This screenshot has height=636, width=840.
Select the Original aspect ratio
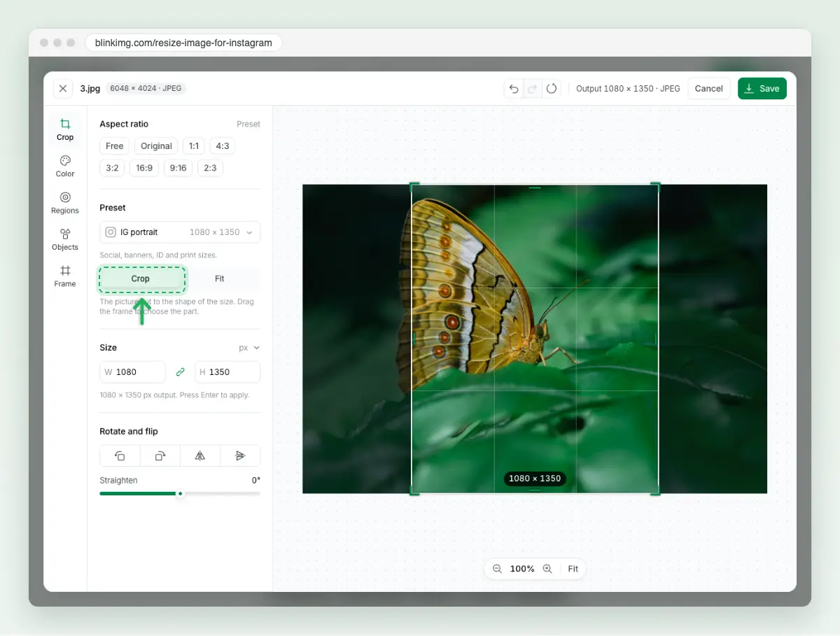[156, 146]
